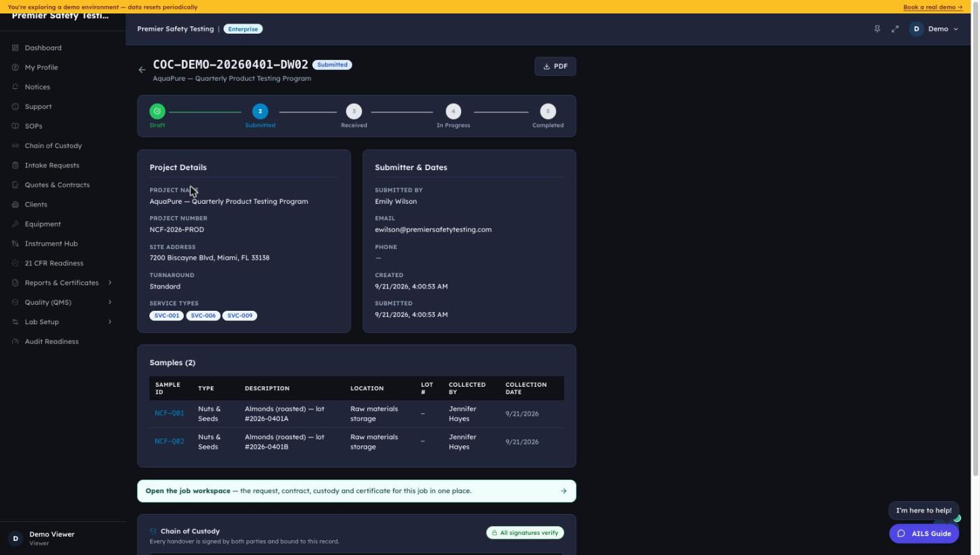Screen dimensions: 980x555
Task: Click 21 CFR Readiness icon
Action: click(15, 263)
